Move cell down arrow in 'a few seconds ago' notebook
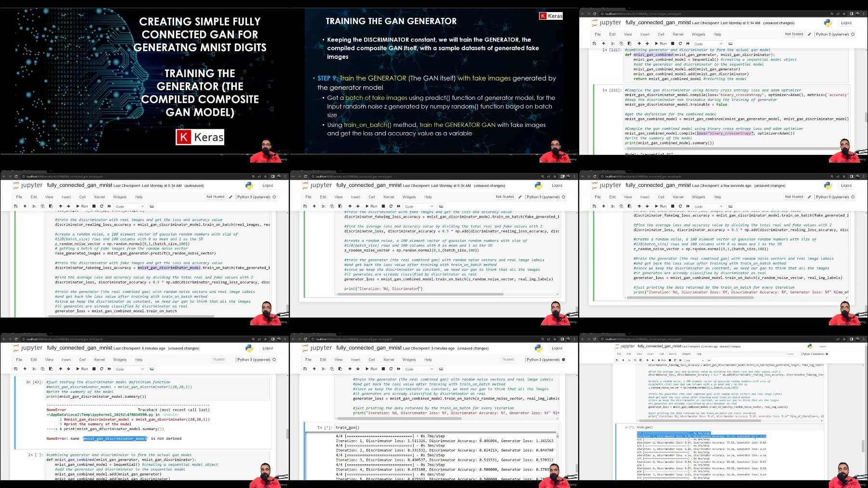The image size is (868, 488). coord(647,206)
